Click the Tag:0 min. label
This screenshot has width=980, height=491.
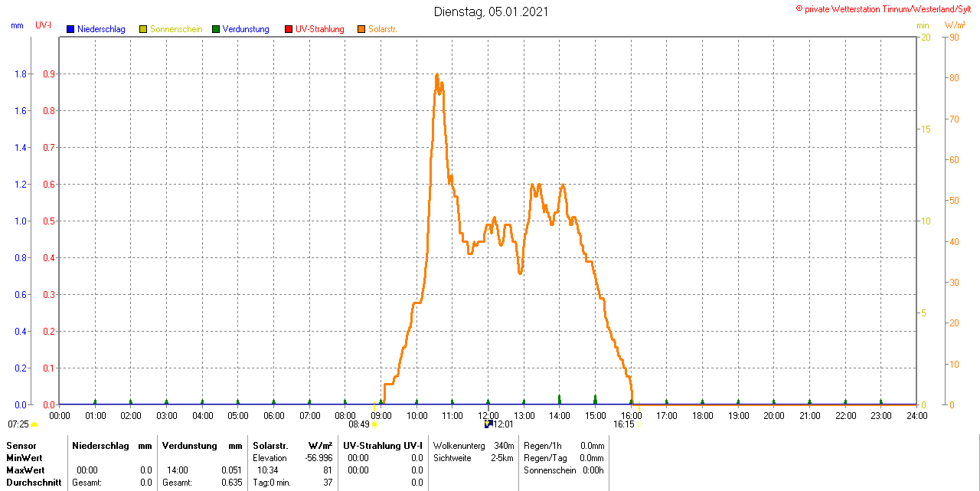pos(272,483)
